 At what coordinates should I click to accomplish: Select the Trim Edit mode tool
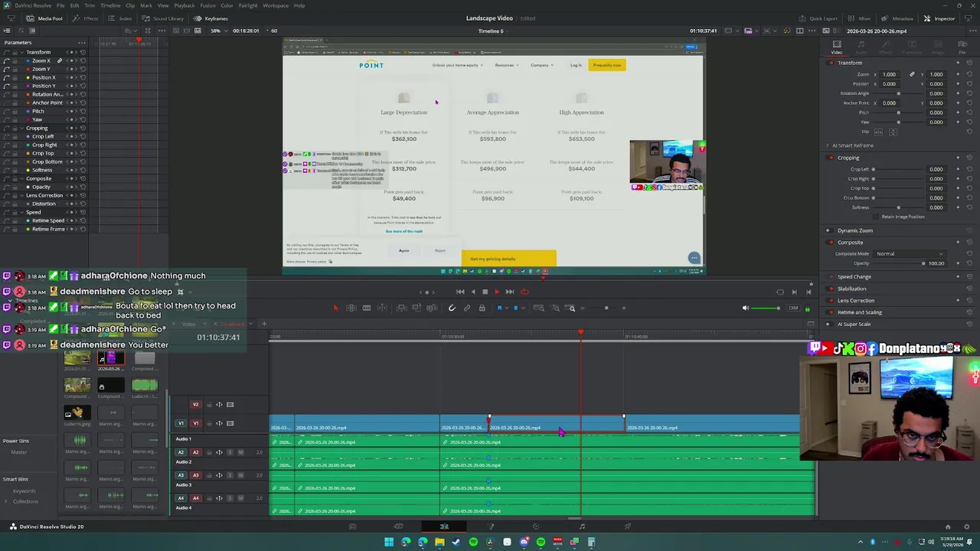351,308
